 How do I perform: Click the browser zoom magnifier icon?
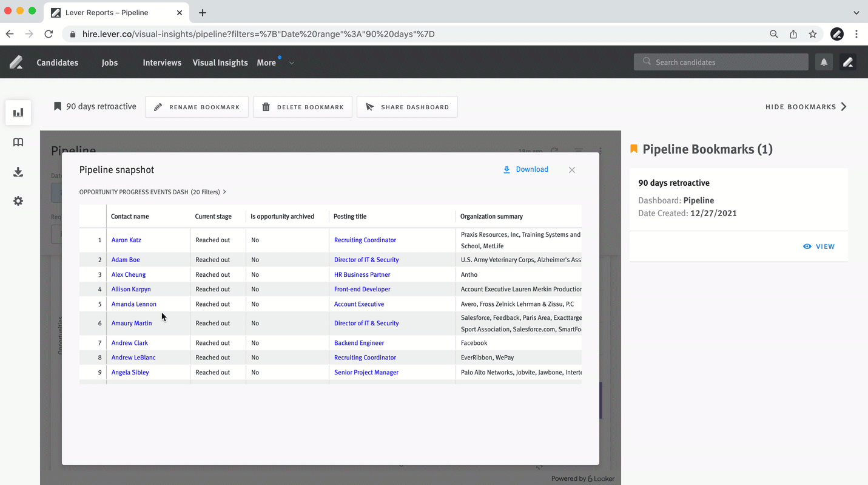[x=773, y=34]
